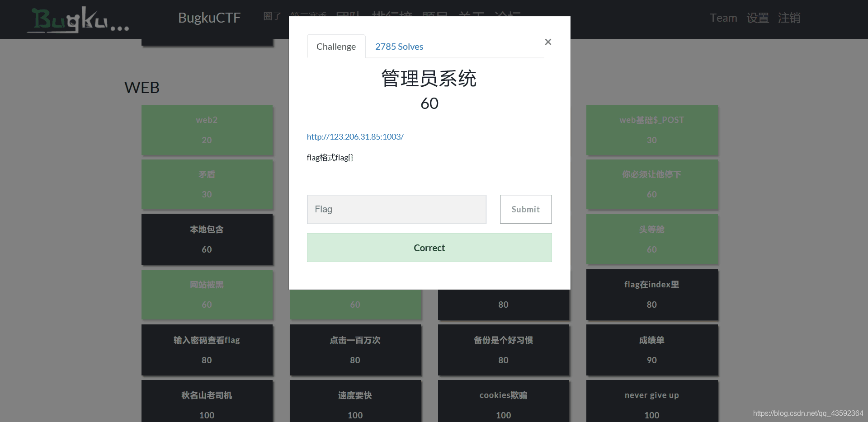The width and height of the screenshot is (868, 422).
Task: Click the flag格式flag{} hint text
Action: pos(330,158)
